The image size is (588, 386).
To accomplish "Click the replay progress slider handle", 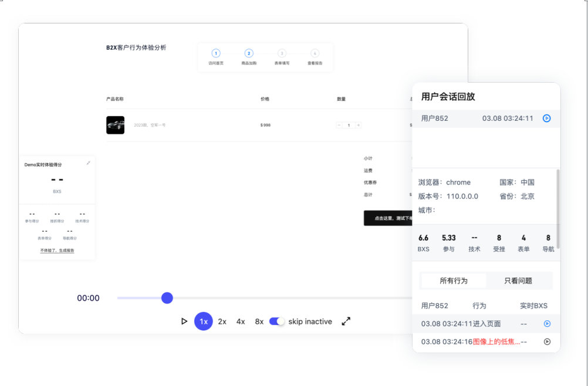I will click(x=167, y=298).
